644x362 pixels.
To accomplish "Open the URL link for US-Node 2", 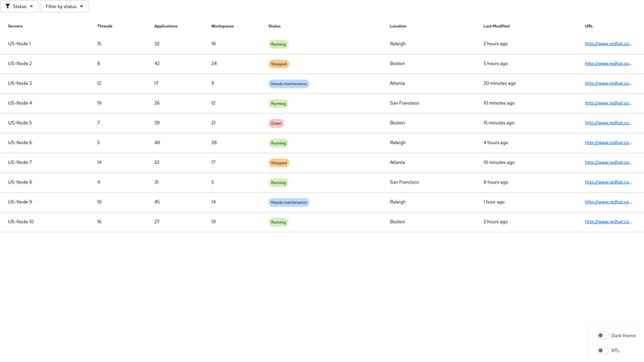I will click(x=609, y=64).
